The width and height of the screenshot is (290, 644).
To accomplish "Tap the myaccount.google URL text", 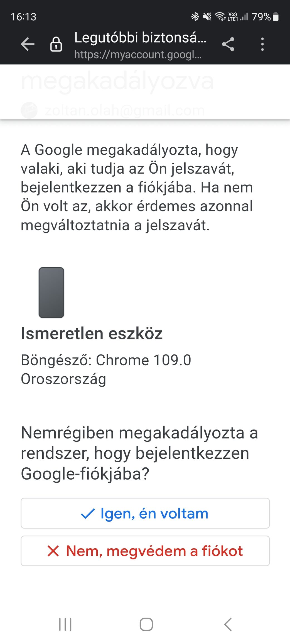I will 138,55.
